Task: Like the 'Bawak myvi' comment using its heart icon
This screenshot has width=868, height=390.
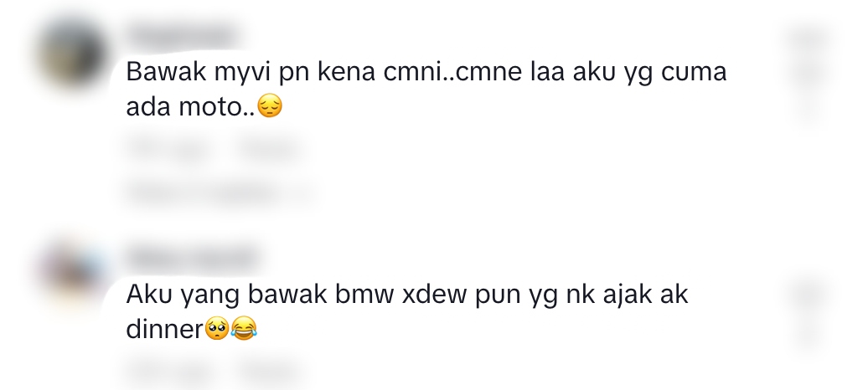Action: pos(810,40)
